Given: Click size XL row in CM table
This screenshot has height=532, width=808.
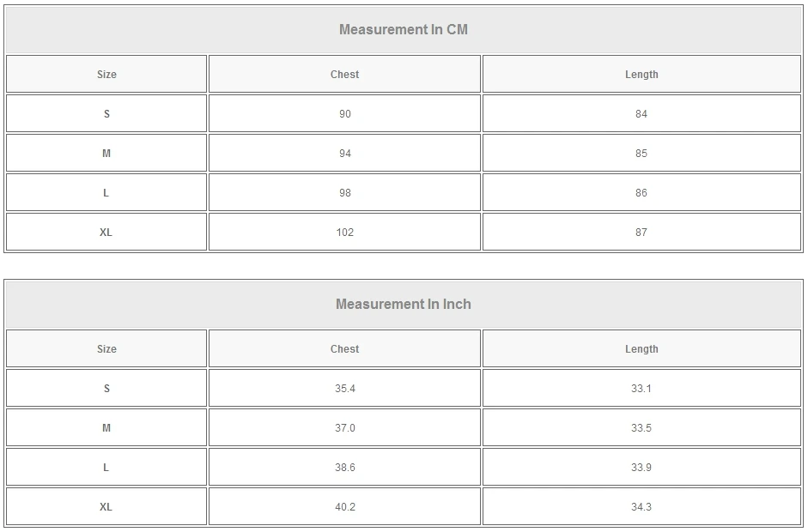Looking at the screenshot, I should click(x=106, y=233).
